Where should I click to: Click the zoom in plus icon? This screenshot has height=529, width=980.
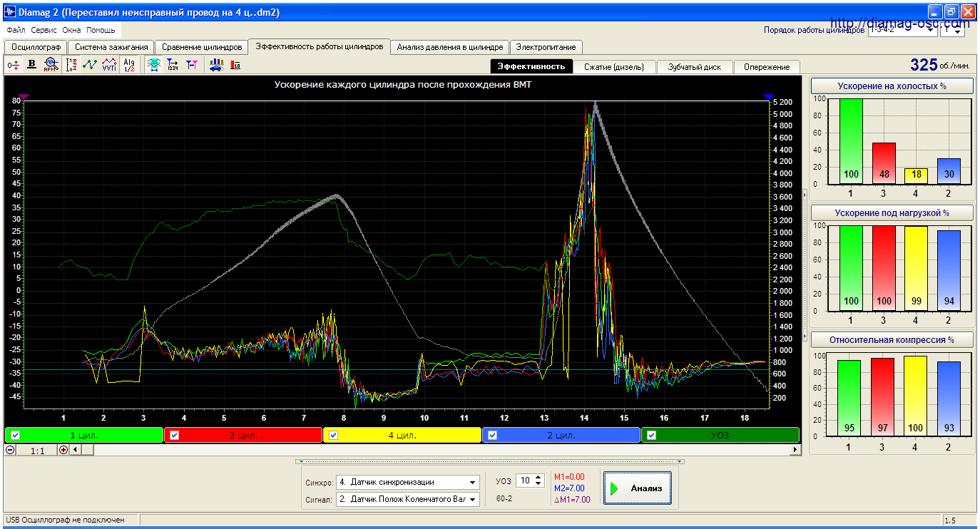coord(63,450)
